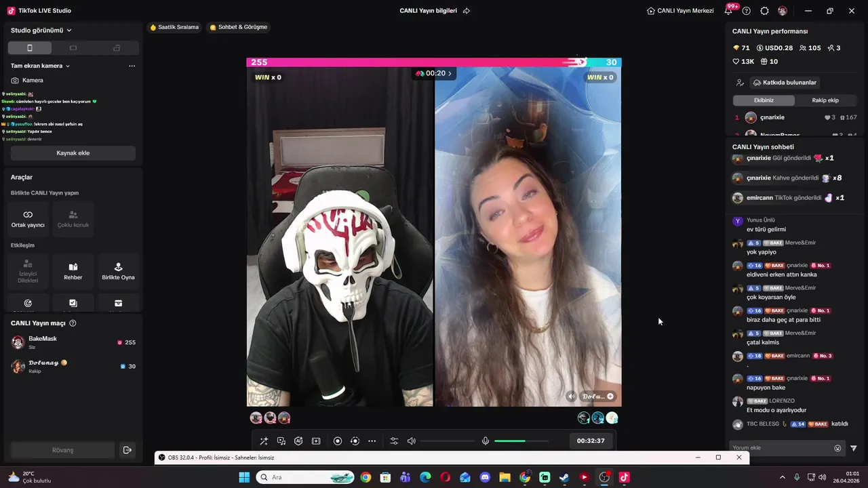Expand the match timer 00:20 chevron
The image size is (868, 488).
coord(450,73)
